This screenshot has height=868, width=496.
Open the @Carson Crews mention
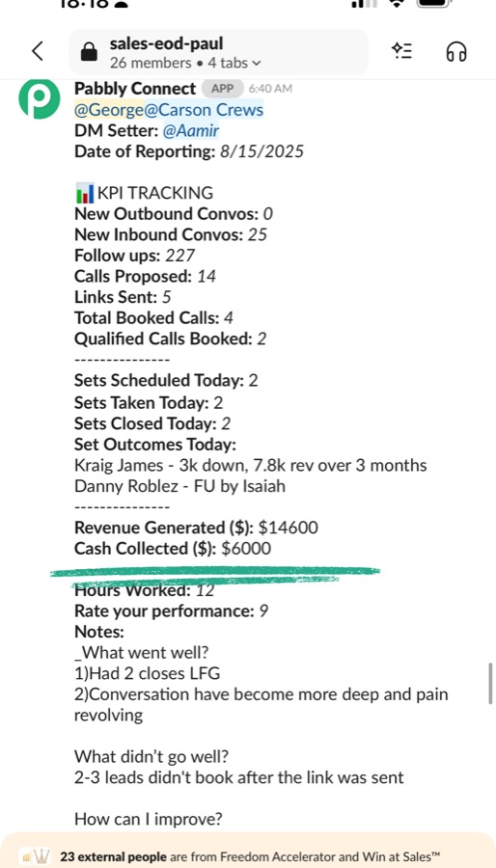204,110
